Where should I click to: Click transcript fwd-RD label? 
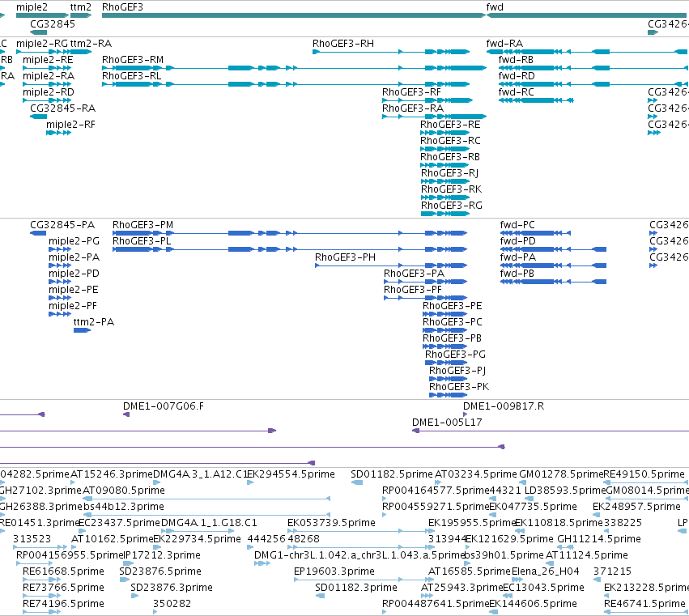517,76
